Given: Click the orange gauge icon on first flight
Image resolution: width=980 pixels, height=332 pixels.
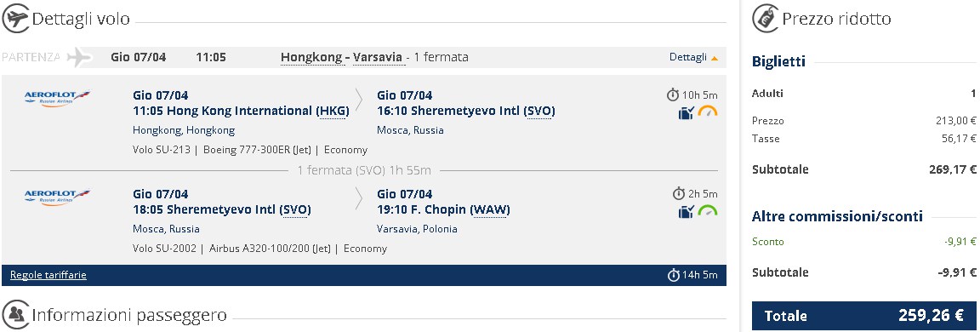Looking at the screenshot, I should click(x=708, y=112).
